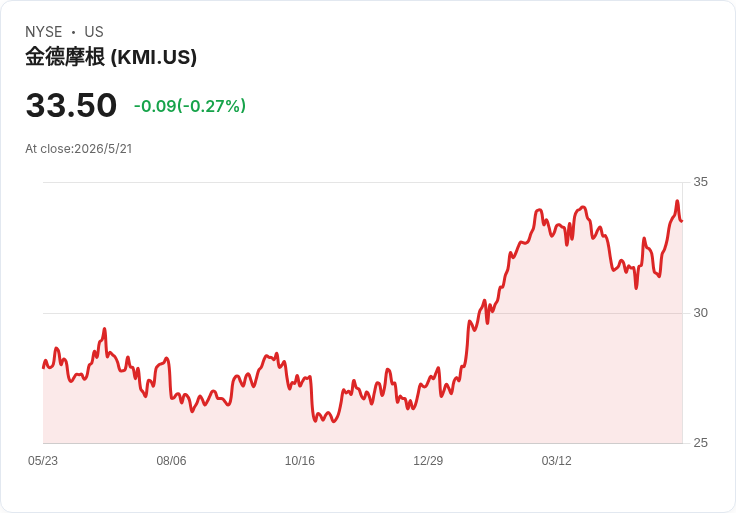Click the At close:2026/5/21 timestamp
This screenshot has width=736, height=513.
79,149
